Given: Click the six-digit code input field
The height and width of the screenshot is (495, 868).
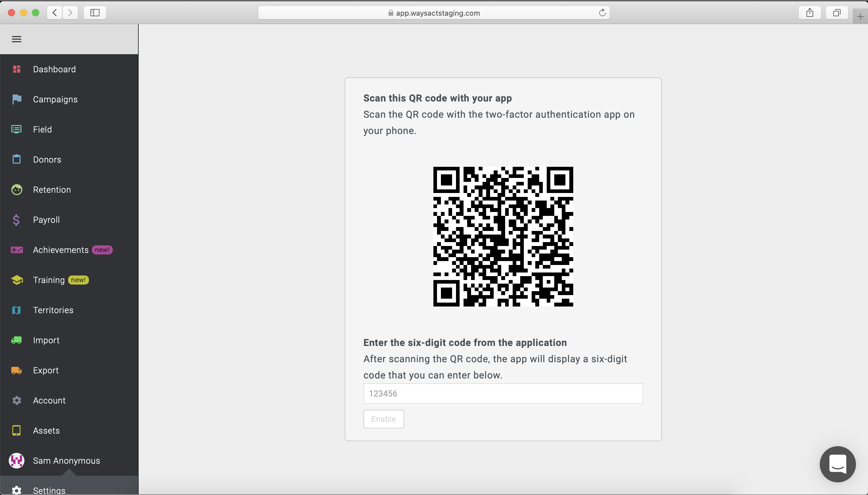Looking at the screenshot, I should point(502,393).
